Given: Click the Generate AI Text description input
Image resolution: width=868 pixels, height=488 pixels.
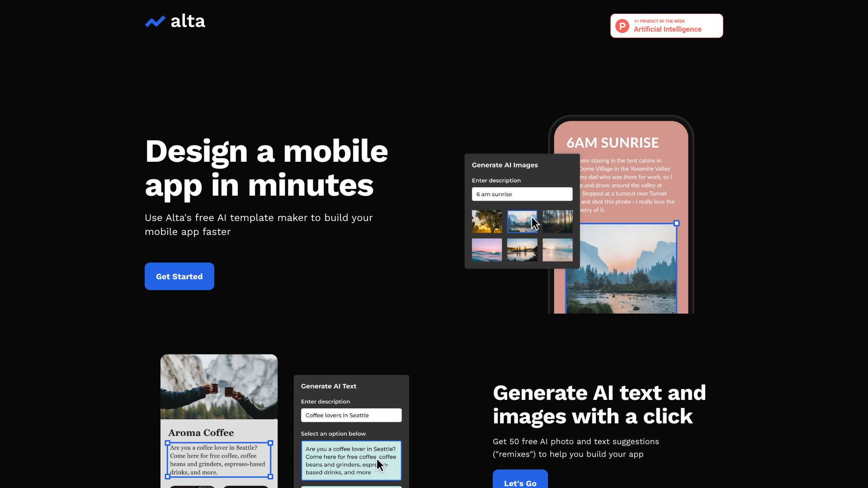Looking at the screenshot, I should [x=351, y=415].
